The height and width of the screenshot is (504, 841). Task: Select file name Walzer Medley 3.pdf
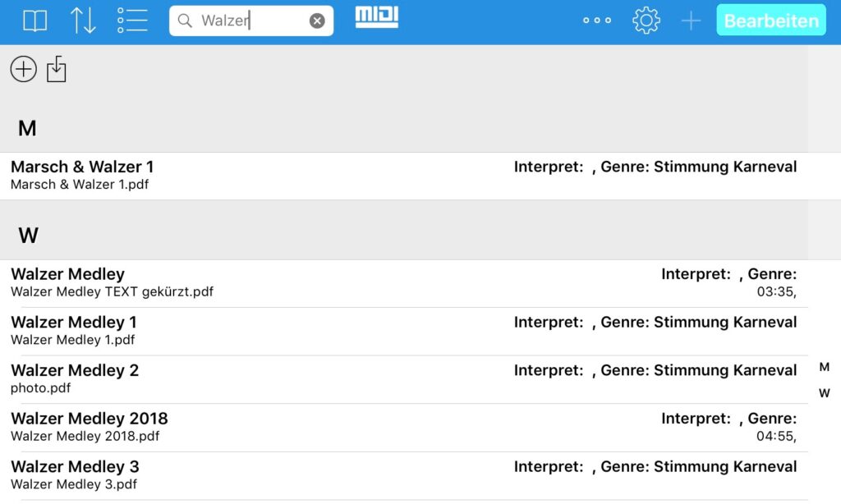[74, 484]
